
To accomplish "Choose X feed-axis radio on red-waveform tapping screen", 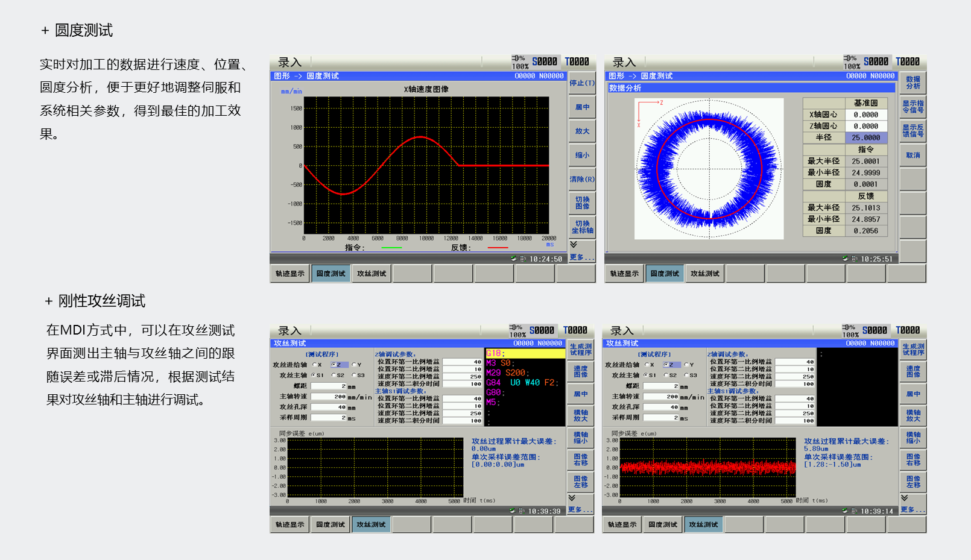I will (647, 365).
